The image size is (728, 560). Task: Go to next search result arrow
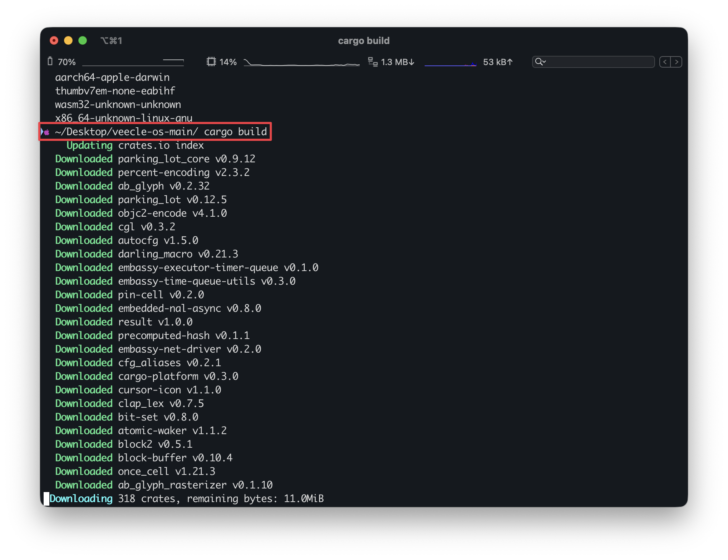pyautogui.click(x=677, y=62)
